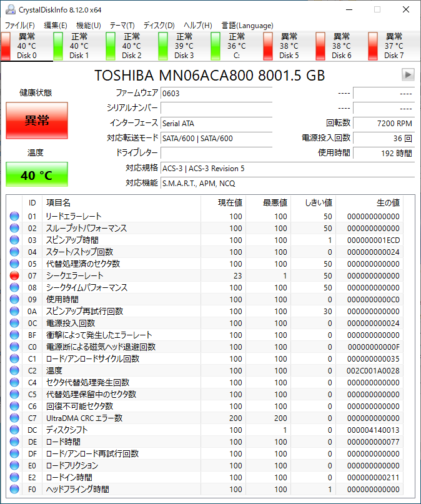Click the interface field showing Serial ATA
Screen dimensions: 421x504
point(216,123)
